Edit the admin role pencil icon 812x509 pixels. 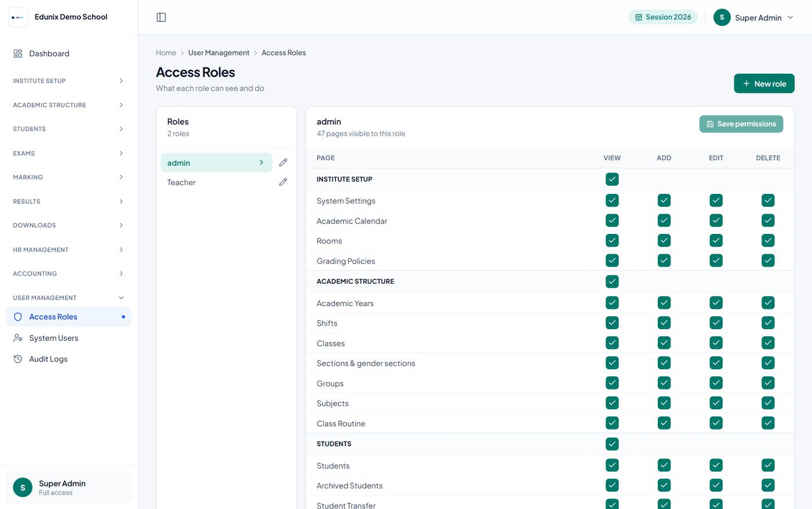[x=283, y=163]
